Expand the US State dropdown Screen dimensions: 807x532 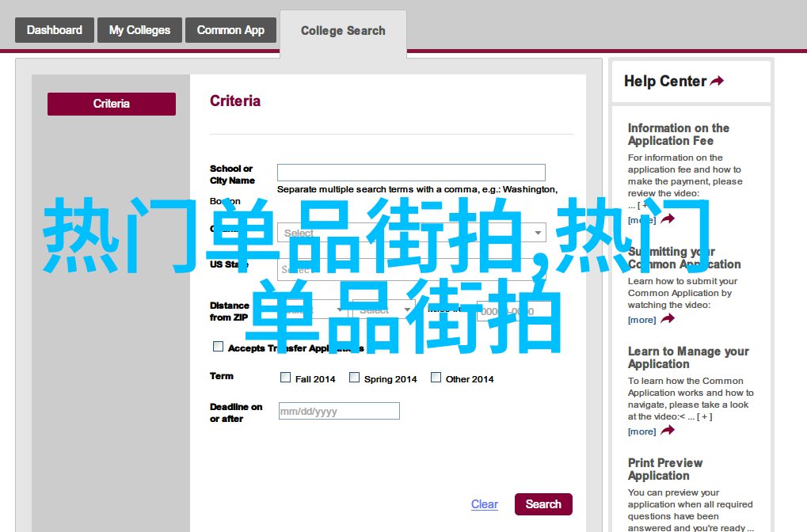coord(411,269)
